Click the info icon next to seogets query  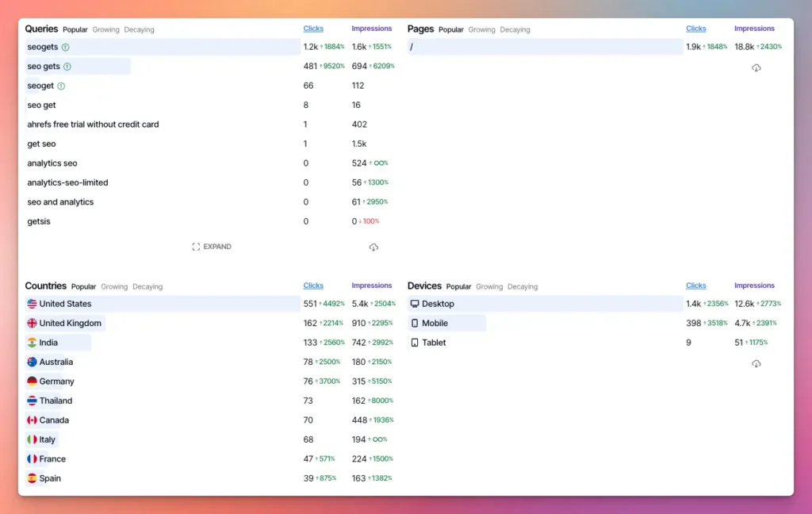pos(65,48)
